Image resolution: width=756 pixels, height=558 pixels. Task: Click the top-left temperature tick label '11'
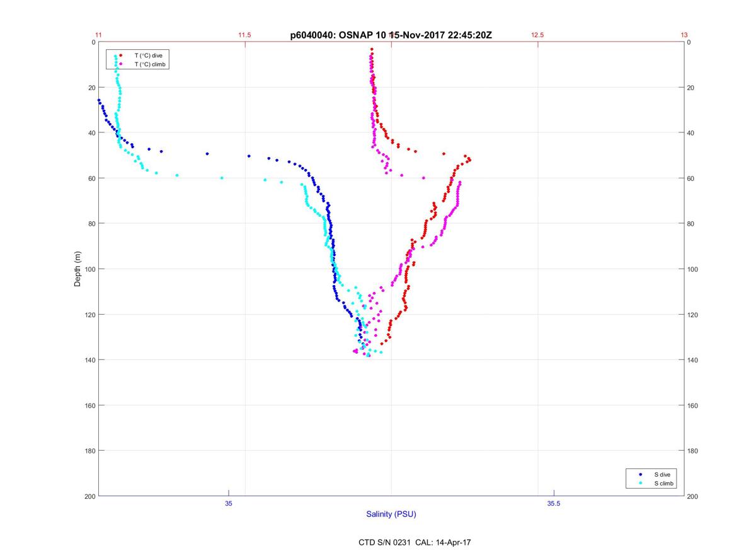98,35
